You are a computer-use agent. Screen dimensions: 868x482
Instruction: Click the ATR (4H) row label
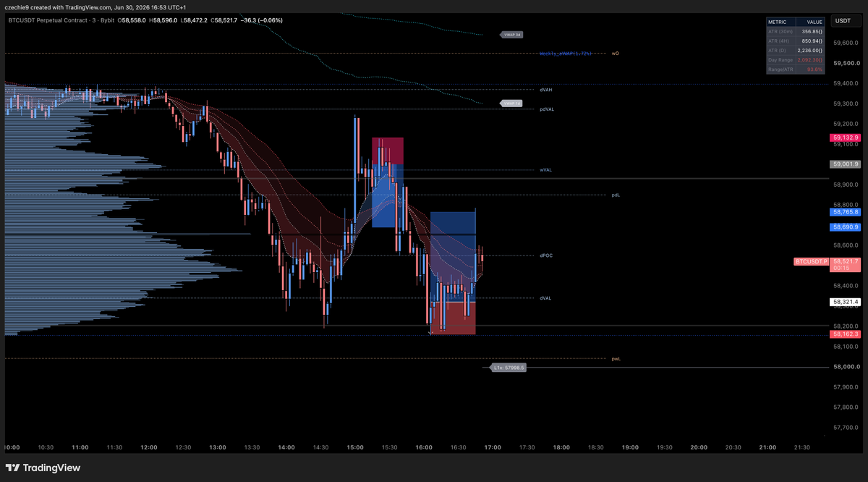(778, 41)
